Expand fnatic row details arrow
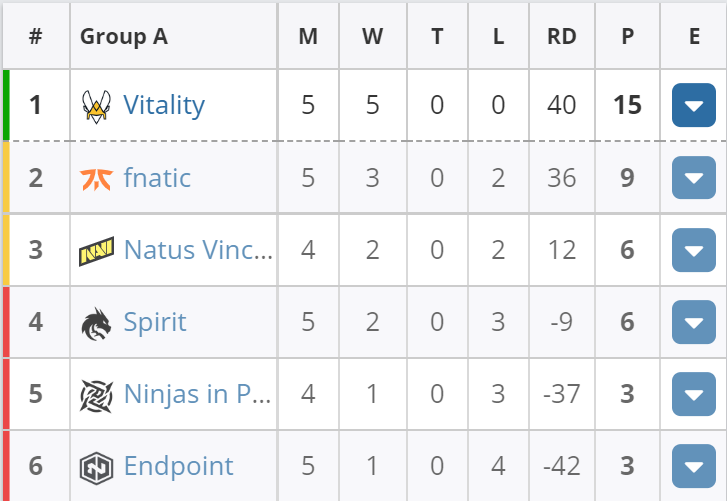Screen dimensions: 727x501 click(693, 179)
